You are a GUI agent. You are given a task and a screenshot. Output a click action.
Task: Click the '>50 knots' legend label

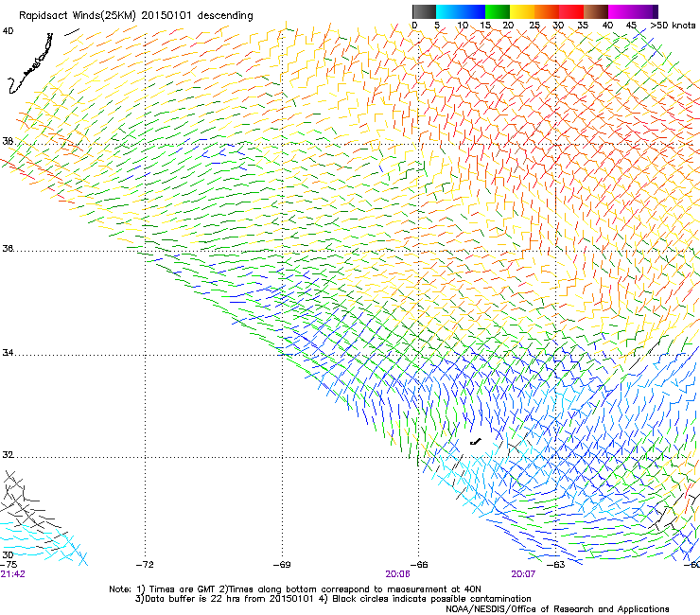(673, 25)
